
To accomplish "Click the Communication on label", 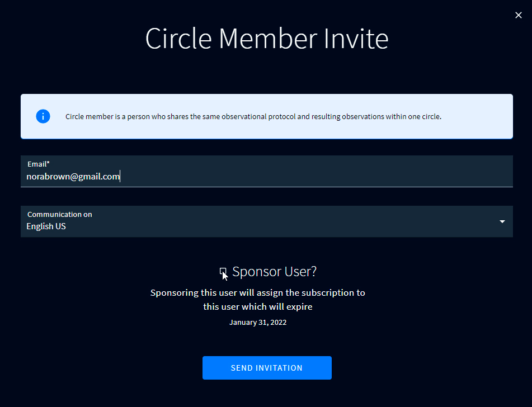I will (x=60, y=214).
